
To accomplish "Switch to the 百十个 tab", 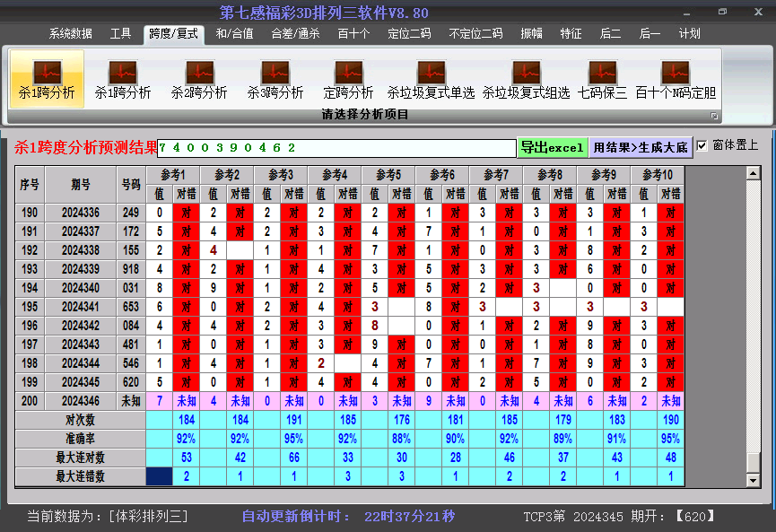I will tap(353, 34).
